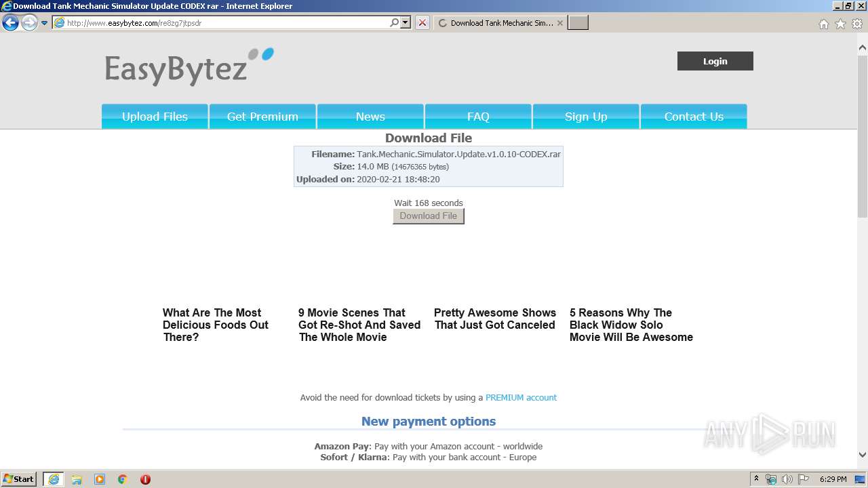The width and height of the screenshot is (868, 488).
Task: Go back with the browser Back arrow
Action: (x=10, y=22)
